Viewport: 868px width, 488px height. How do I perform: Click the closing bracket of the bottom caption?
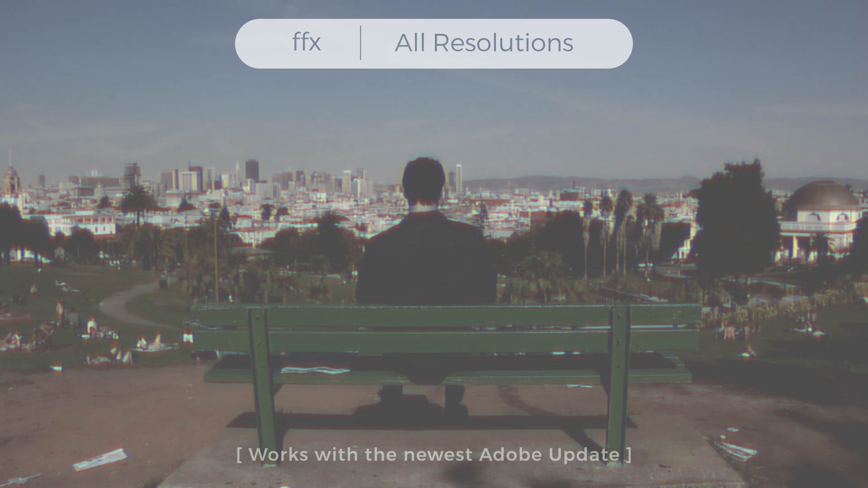[x=629, y=455]
